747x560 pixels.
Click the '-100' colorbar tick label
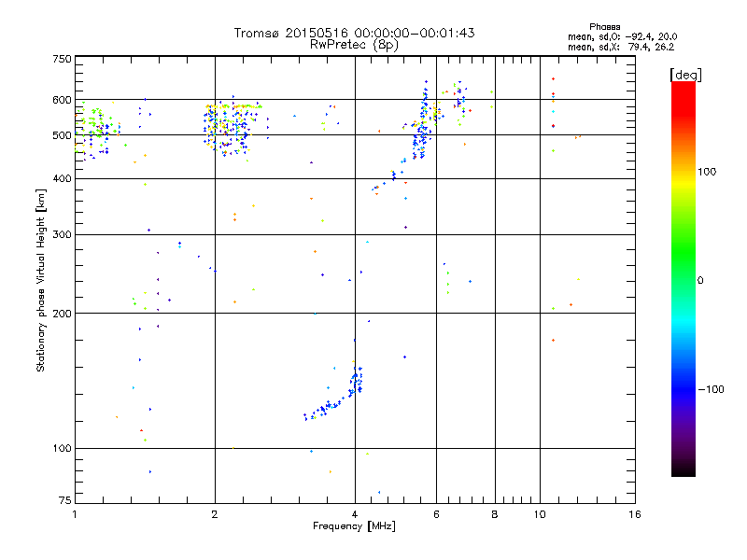click(711, 389)
